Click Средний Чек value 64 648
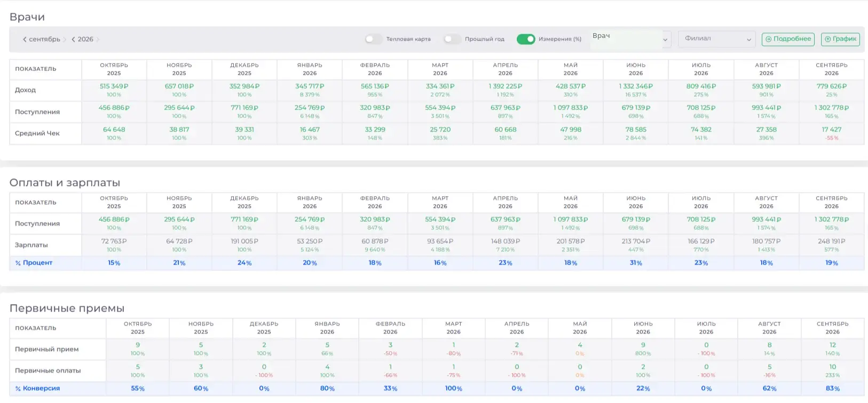868x403 pixels. (114, 129)
